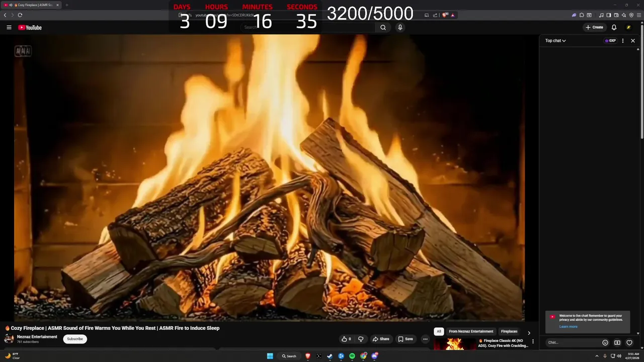Open taskbar Search box
This screenshot has height=362, width=644.
(x=289, y=356)
